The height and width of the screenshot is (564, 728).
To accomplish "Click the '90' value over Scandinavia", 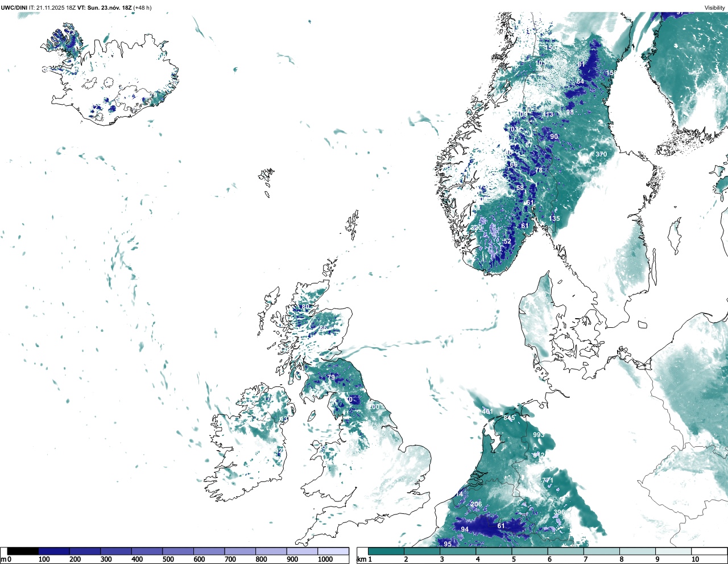I will (x=554, y=137).
